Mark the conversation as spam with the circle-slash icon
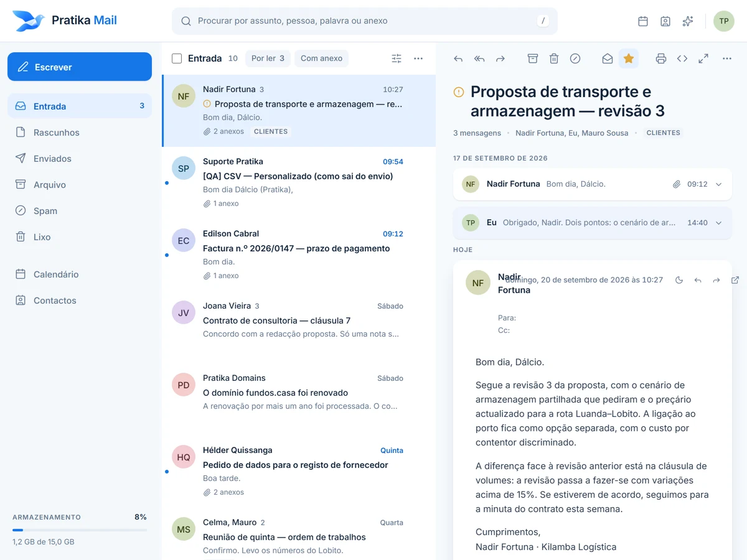This screenshot has width=747, height=560. pyautogui.click(x=575, y=58)
